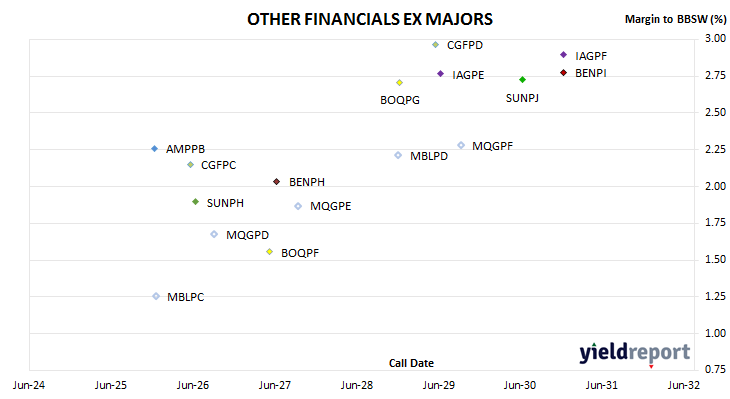Click the MBLPC hollow diamond marker
Screen dimensions: 730x399
[x=156, y=296]
